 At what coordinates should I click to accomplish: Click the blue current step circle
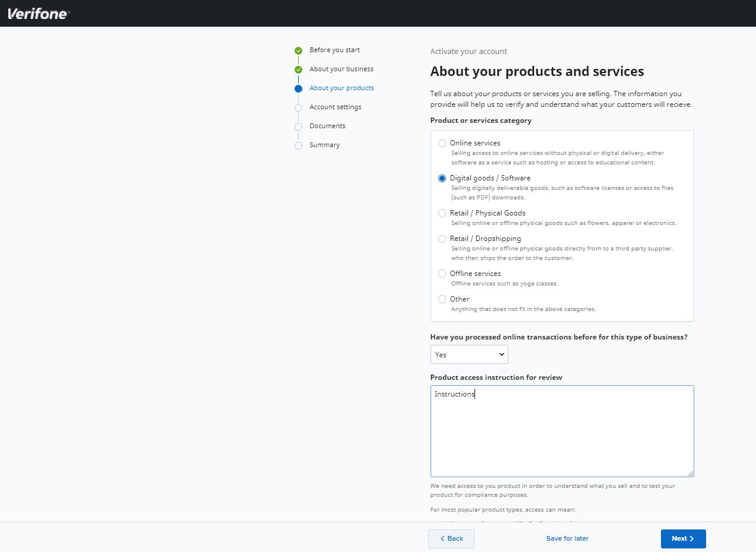298,88
